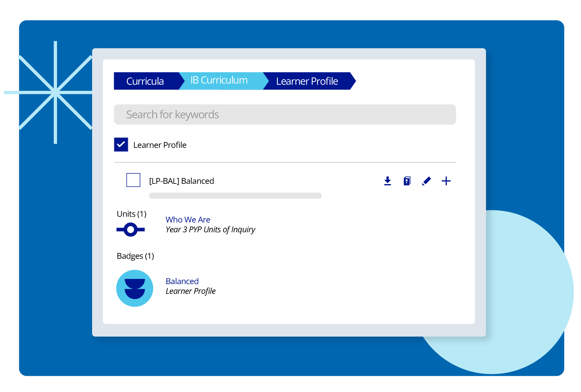Uncheck the Learner Profile checkbox
Image resolution: width=581 pixels, height=392 pixels.
coord(121,144)
